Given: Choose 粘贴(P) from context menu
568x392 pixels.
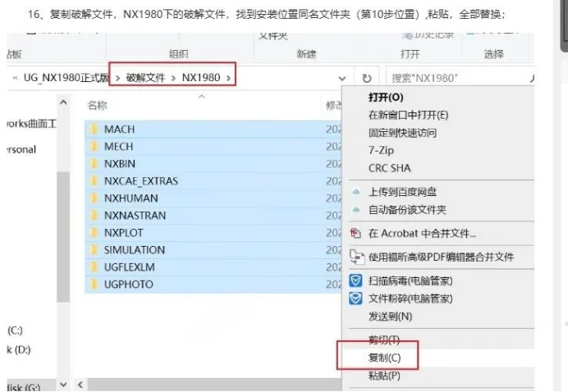Looking at the screenshot, I should pyautogui.click(x=384, y=376).
